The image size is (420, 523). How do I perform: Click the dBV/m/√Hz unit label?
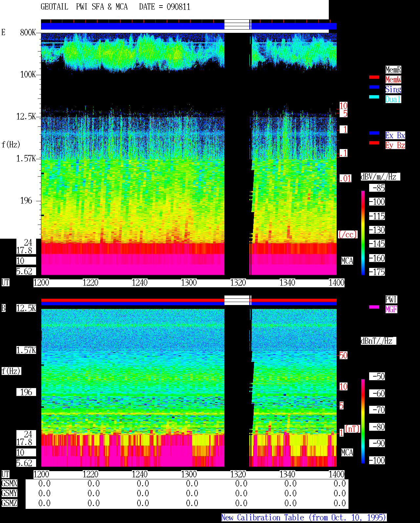380,177
